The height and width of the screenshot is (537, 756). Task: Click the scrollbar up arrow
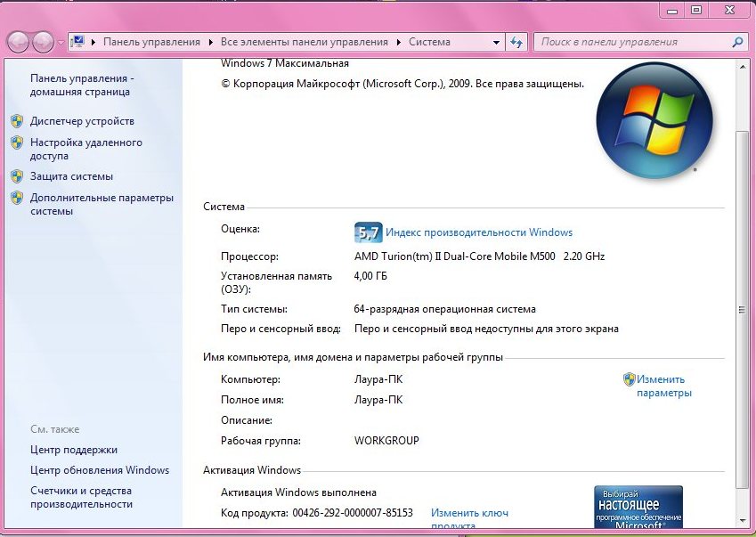pos(742,66)
